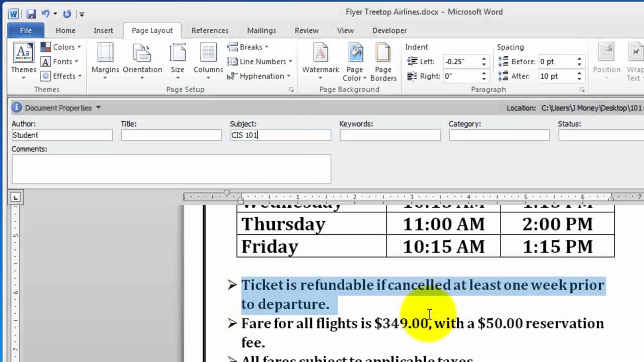Viewport: 644px width, 362px height.
Task: Open the page Orientation menu
Action: pos(142,61)
